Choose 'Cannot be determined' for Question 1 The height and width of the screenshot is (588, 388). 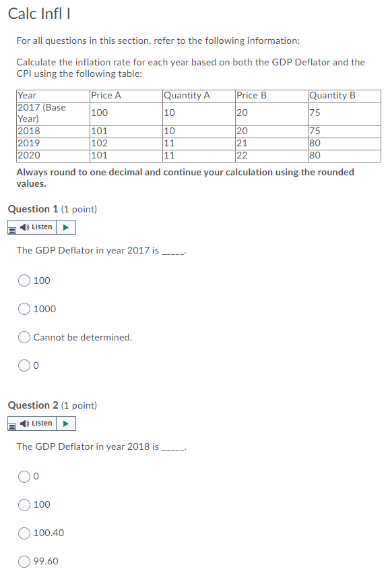(24, 337)
